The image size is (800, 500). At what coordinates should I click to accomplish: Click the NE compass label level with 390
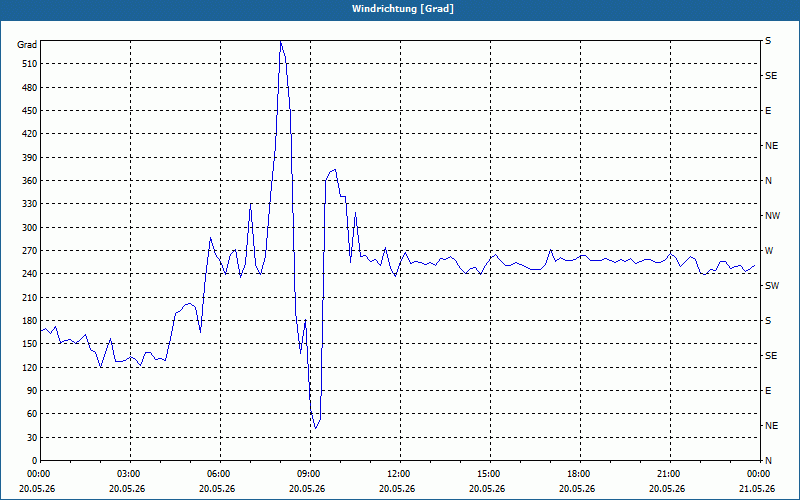pyautogui.click(x=771, y=146)
